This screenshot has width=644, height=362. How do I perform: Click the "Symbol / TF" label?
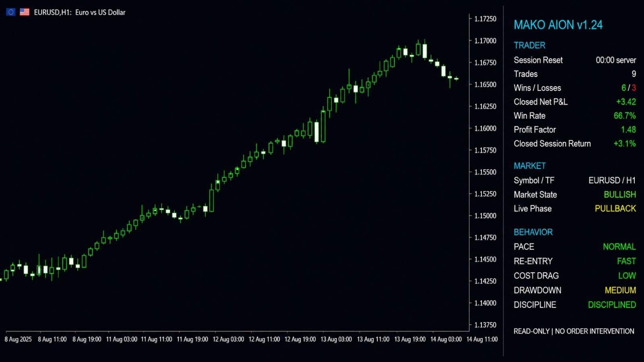(x=534, y=181)
